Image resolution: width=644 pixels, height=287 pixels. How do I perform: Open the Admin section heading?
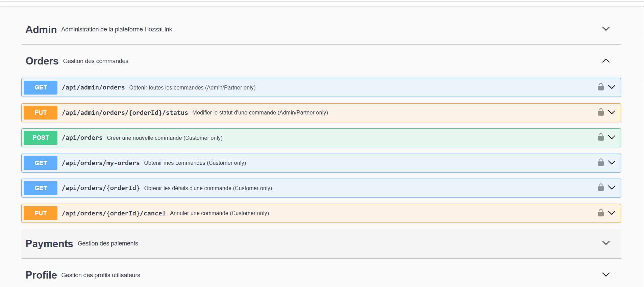pyautogui.click(x=41, y=29)
